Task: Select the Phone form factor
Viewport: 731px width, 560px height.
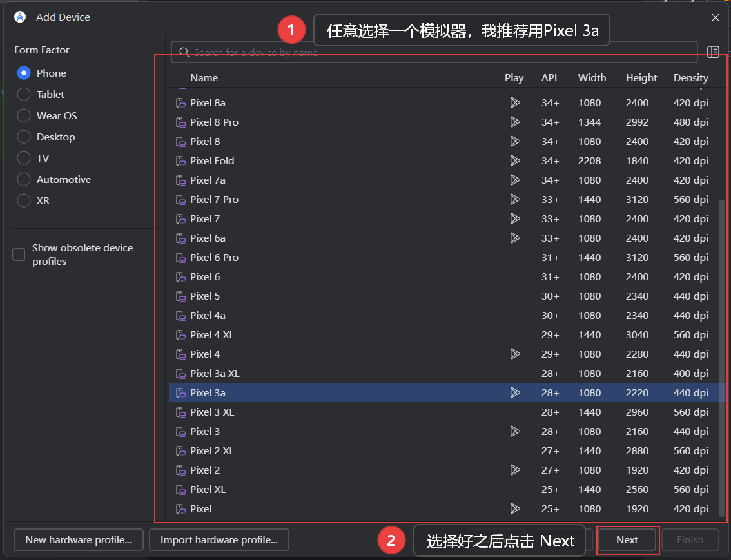Action: [x=24, y=73]
